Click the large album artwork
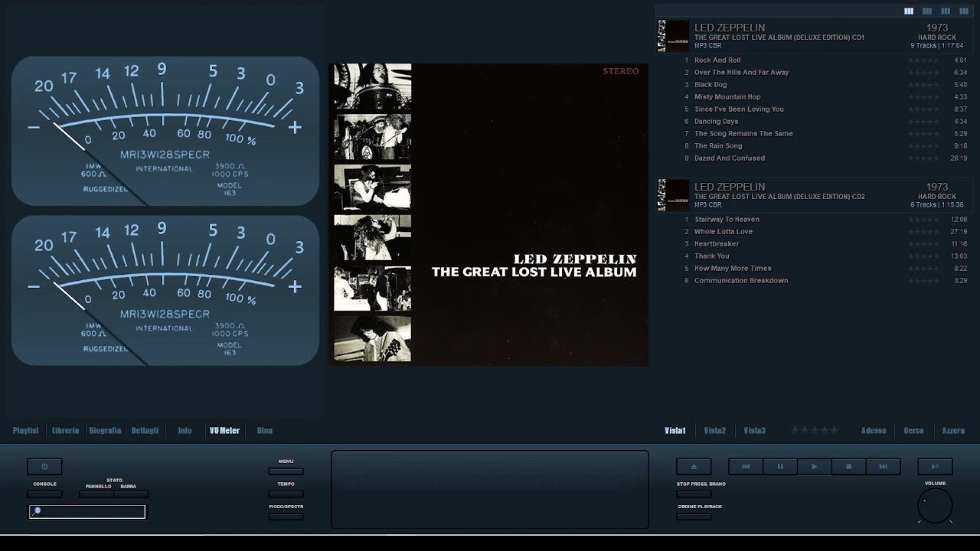This screenshot has width=980, height=551. point(488,214)
